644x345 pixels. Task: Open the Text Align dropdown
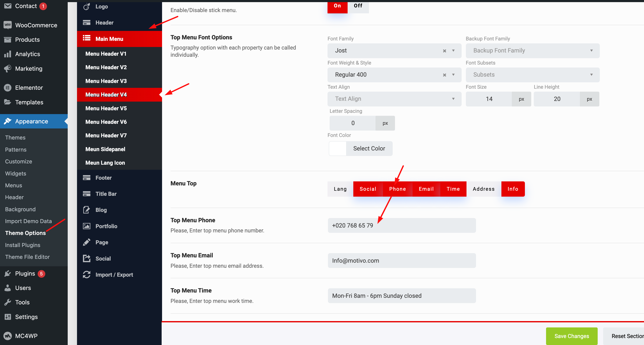click(x=394, y=99)
